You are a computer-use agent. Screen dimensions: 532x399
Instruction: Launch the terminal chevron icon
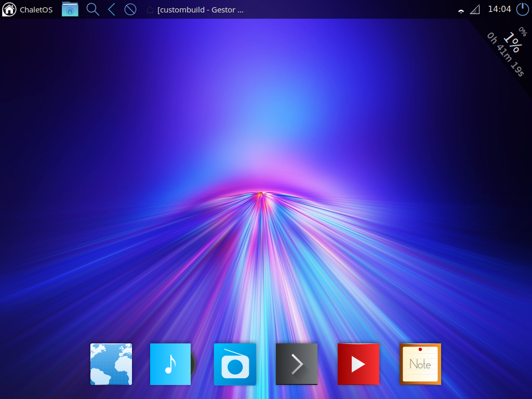[x=297, y=364]
